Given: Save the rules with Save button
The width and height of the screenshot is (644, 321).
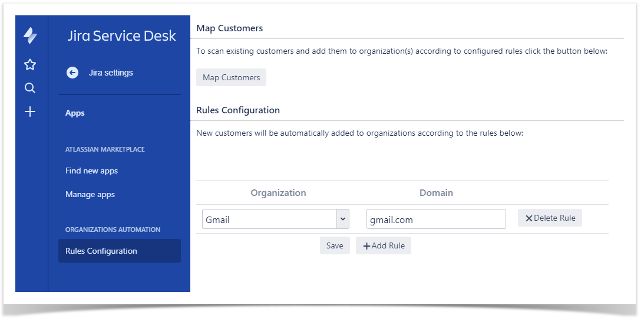Looking at the screenshot, I should pyautogui.click(x=335, y=245).
